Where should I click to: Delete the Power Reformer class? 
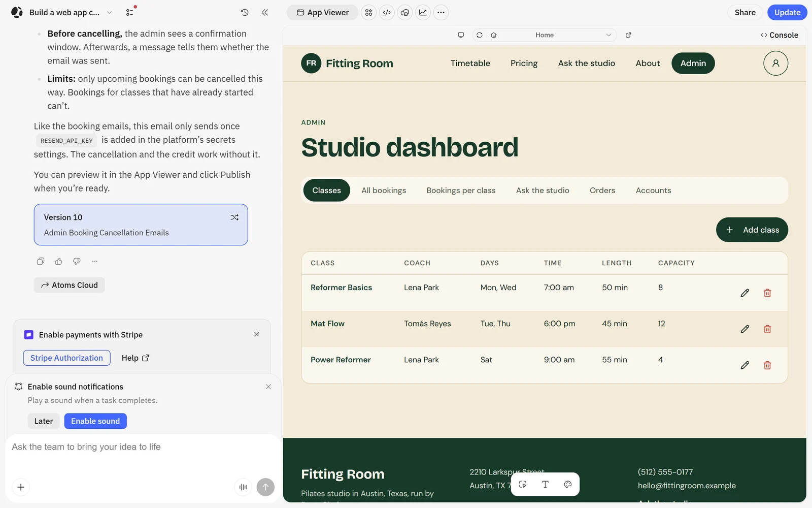pyautogui.click(x=767, y=365)
